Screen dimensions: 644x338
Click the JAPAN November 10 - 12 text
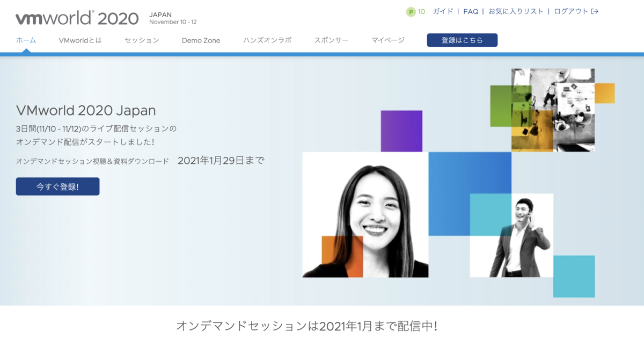click(173, 18)
